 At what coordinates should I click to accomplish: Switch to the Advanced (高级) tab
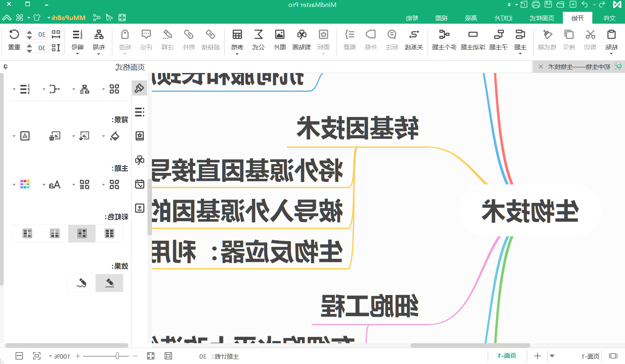click(471, 18)
